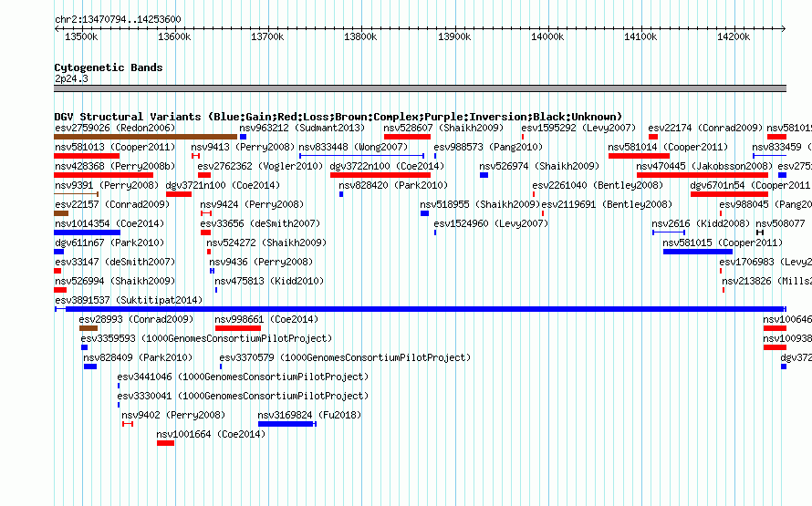Click esv3359593 1000 Genomes variant label
This screenshot has width=812, height=506.
(206, 338)
